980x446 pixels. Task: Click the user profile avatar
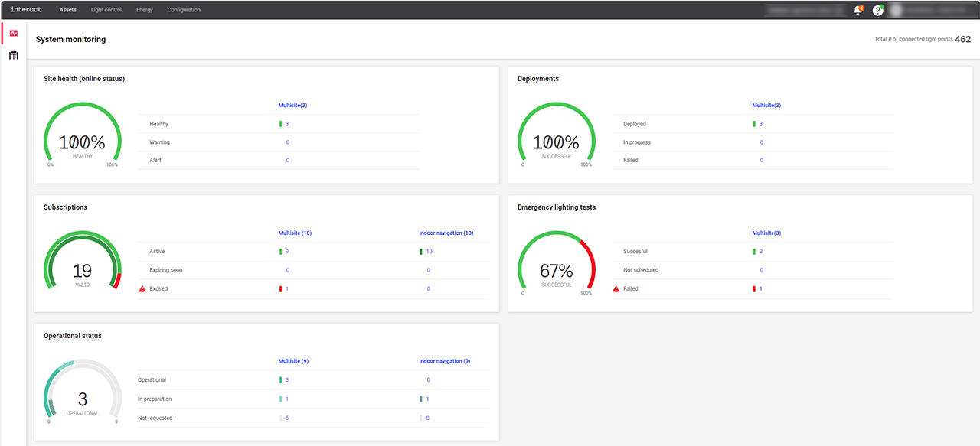tap(896, 10)
